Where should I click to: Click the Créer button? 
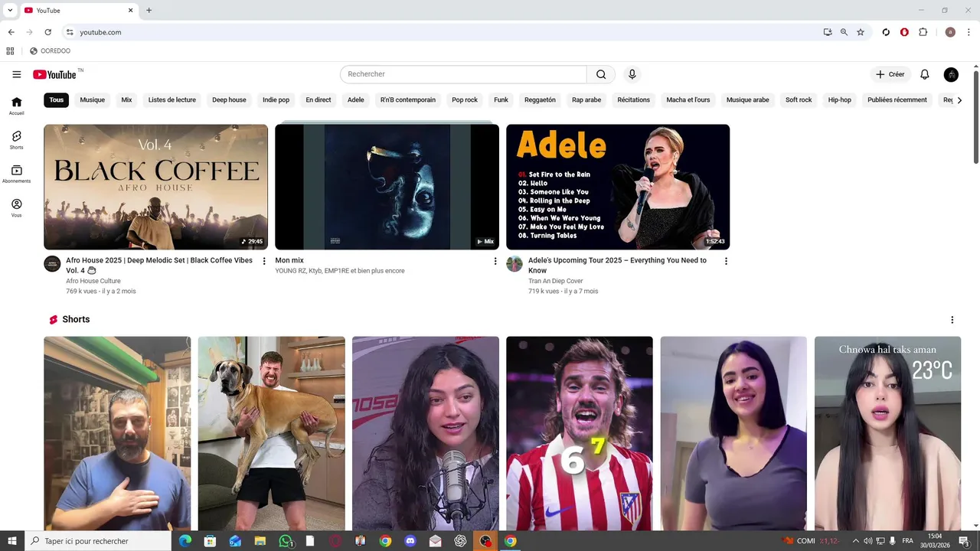point(890,74)
